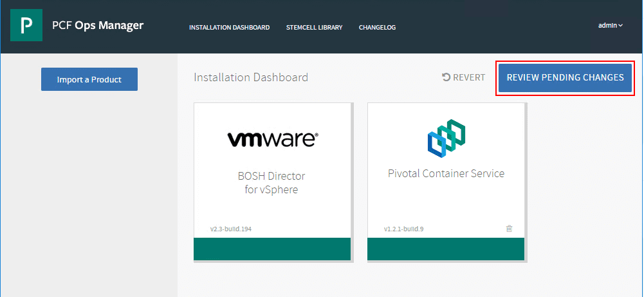Click the v1.2.1-build.9 version text
The height and width of the screenshot is (297, 644).
coord(404,229)
